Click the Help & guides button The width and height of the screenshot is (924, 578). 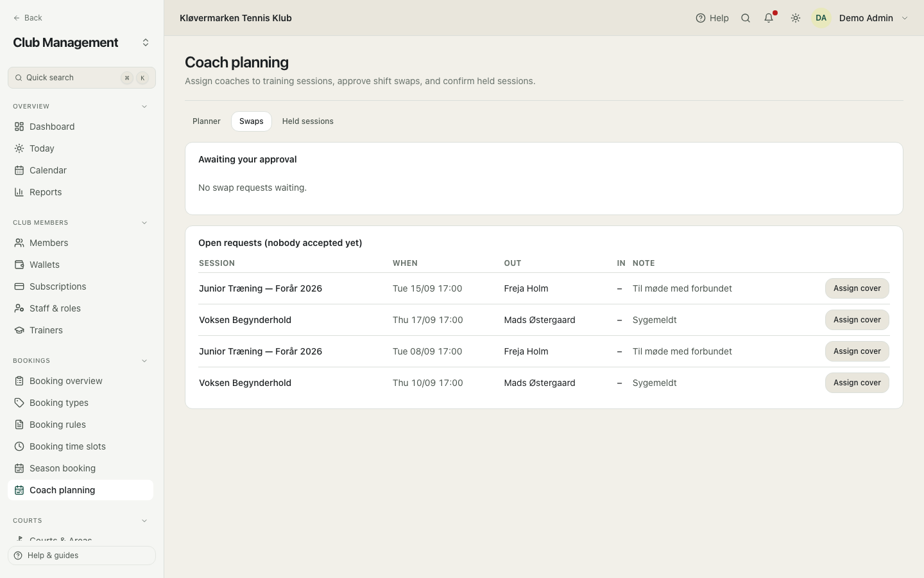[81, 556]
